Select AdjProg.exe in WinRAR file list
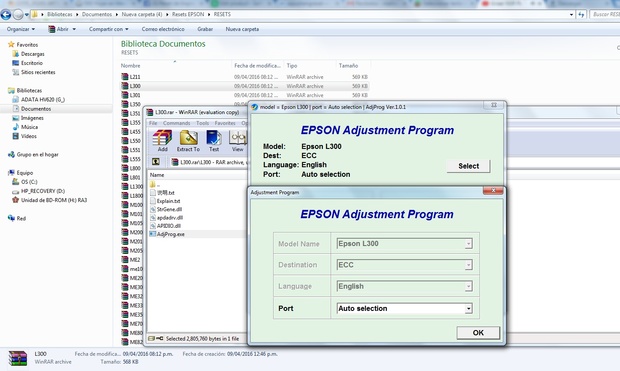The image size is (620, 371). [170, 234]
